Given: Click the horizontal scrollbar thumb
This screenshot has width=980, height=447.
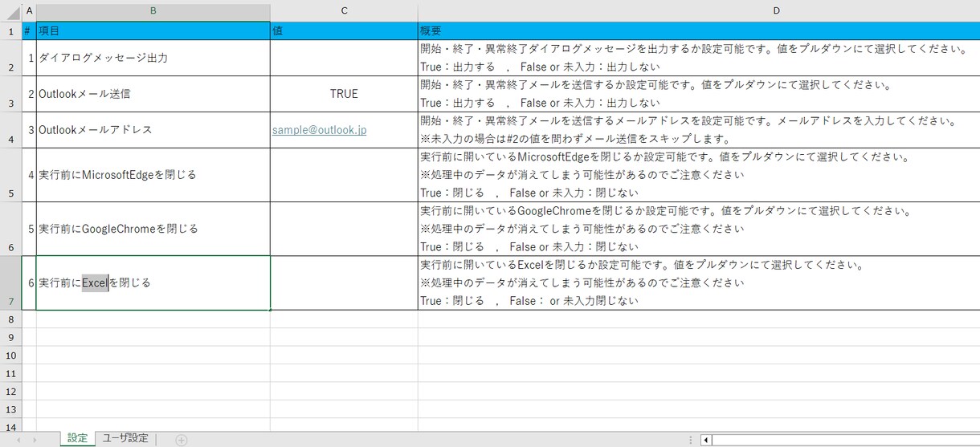Looking at the screenshot, I should [846, 440].
